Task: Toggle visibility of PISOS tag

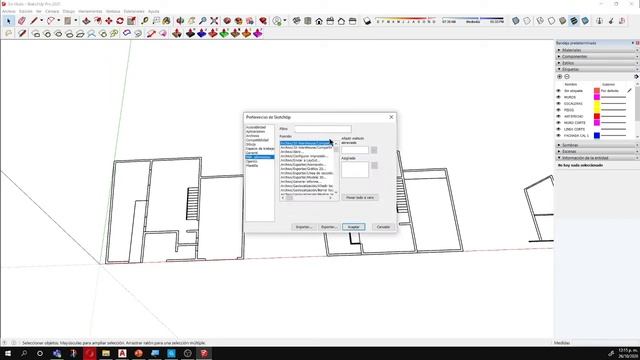Action: [x=559, y=110]
